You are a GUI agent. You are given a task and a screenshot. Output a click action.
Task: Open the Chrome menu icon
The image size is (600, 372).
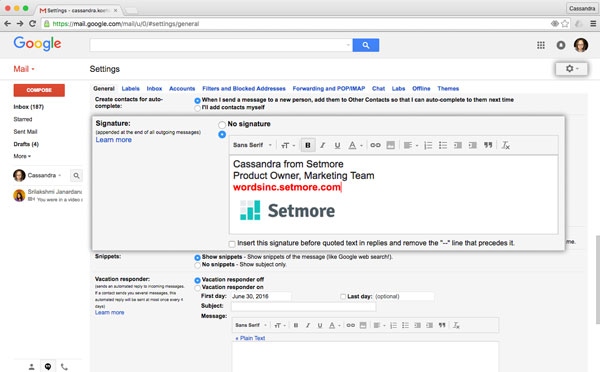593,24
